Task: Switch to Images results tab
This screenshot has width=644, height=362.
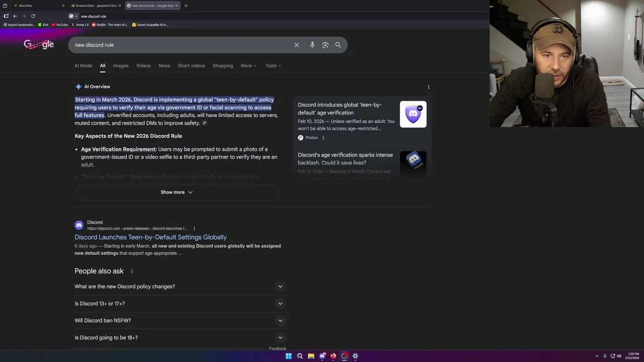Action: pyautogui.click(x=121, y=66)
